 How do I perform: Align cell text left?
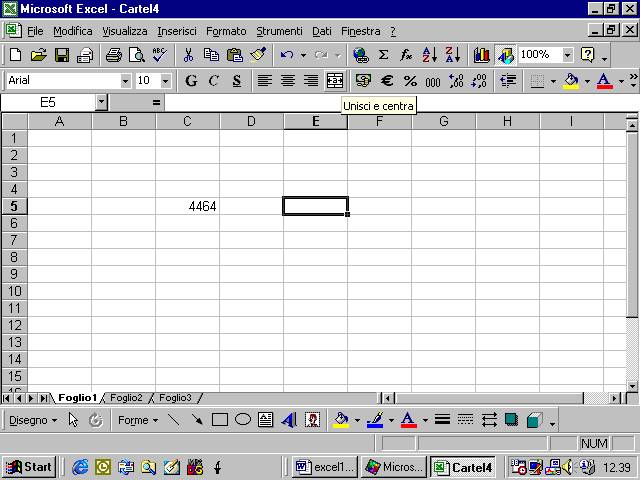264,81
